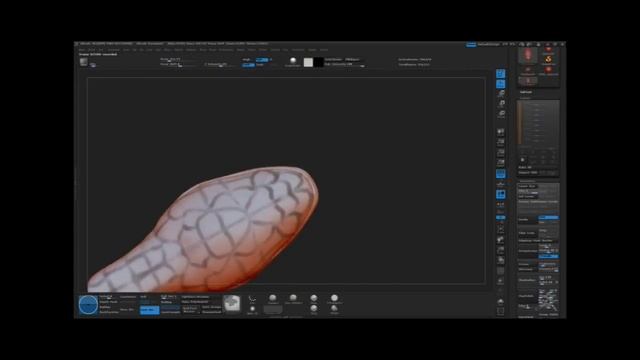640x360 pixels.
Task: Open the alpha thumbnail beside the bottom brush settings
Action: [232, 304]
